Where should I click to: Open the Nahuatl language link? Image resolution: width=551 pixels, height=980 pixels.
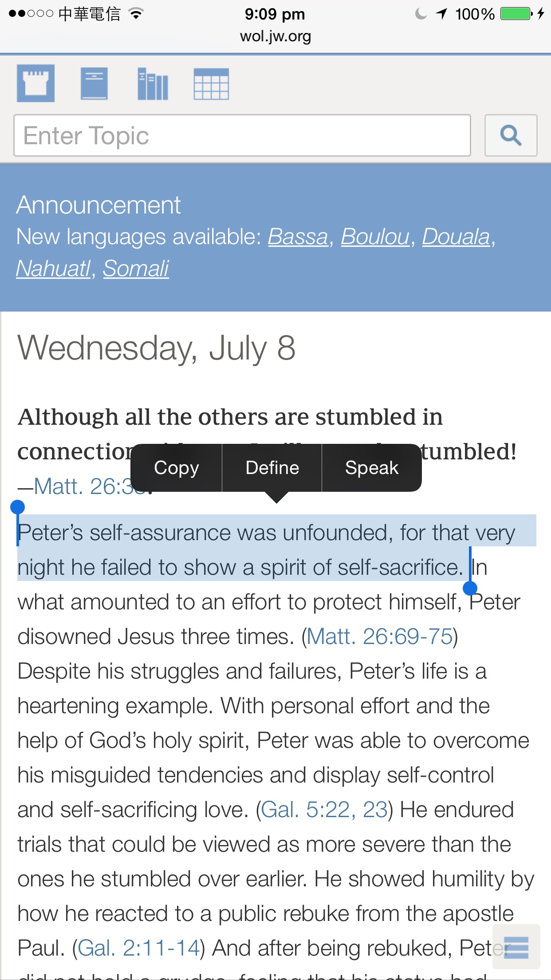(53, 269)
